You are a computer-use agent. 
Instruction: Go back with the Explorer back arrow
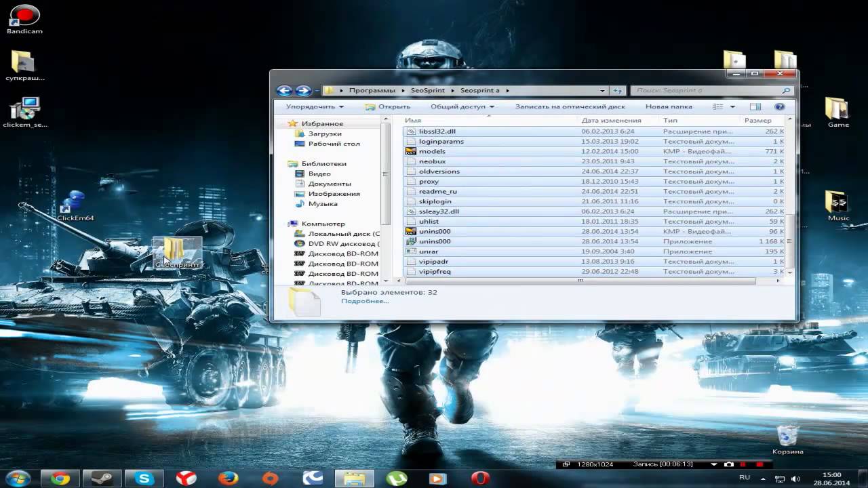284,91
